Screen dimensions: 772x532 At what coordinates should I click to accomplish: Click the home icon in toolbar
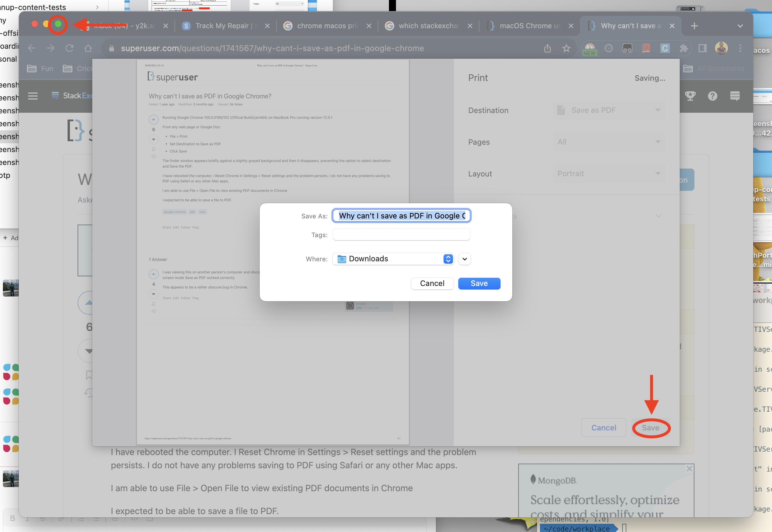pyautogui.click(x=88, y=48)
